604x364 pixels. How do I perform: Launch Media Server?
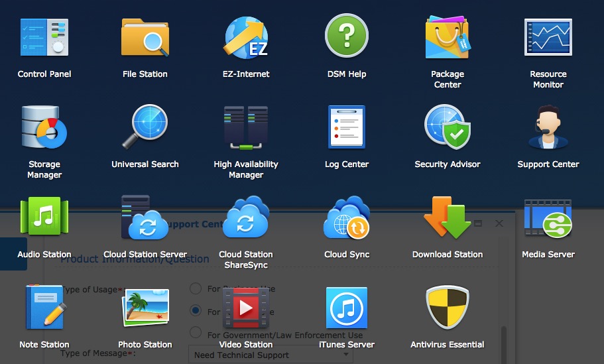click(548, 218)
